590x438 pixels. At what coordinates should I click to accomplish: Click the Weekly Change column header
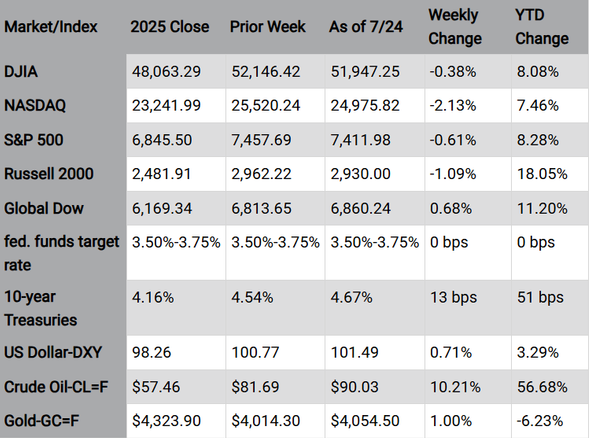[455, 27]
